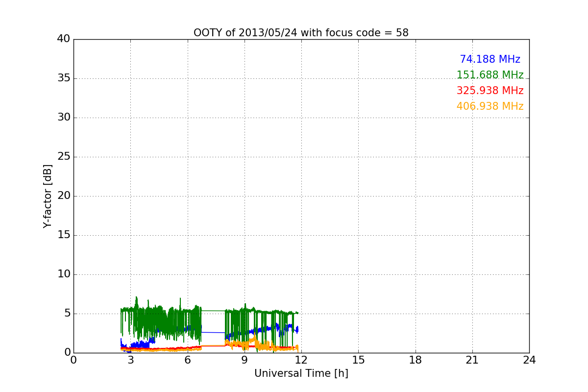588x392 pixels.
Task: Click y-axis tick label '35'
Action: click(x=64, y=78)
